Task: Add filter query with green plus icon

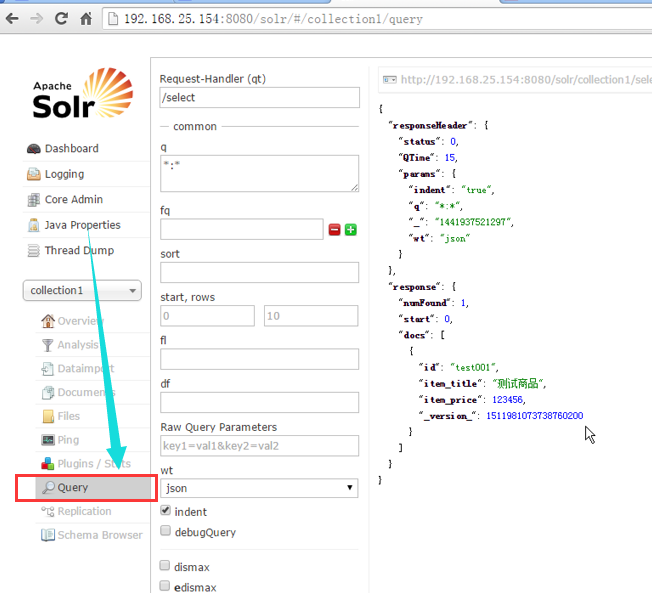Action: (351, 230)
